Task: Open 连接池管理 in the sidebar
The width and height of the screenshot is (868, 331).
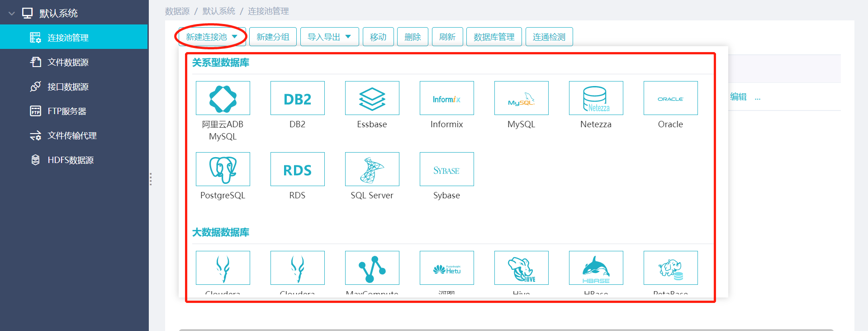Action: [74, 37]
